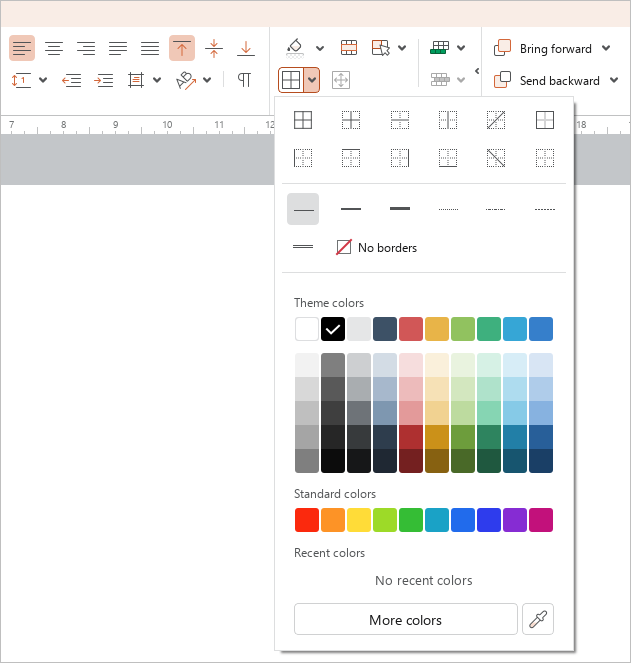The width and height of the screenshot is (631, 663).
Task: Apply diagonal down border
Action: [496, 158]
